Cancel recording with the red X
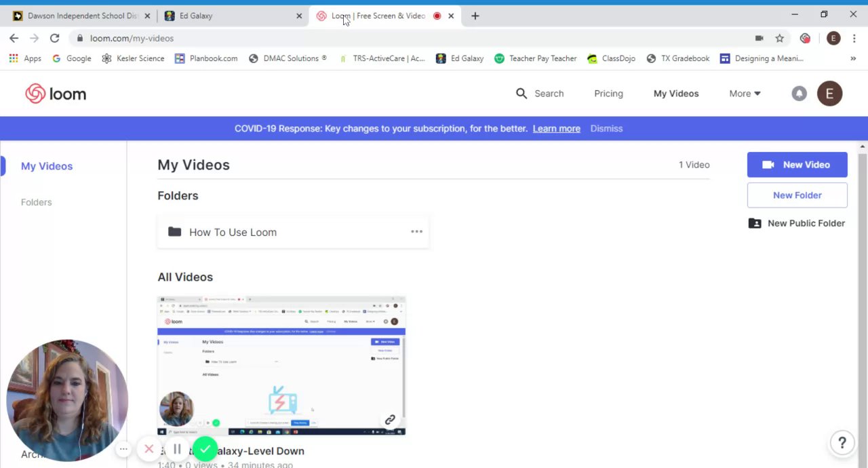 pyautogui.click(x=149, y=449)
